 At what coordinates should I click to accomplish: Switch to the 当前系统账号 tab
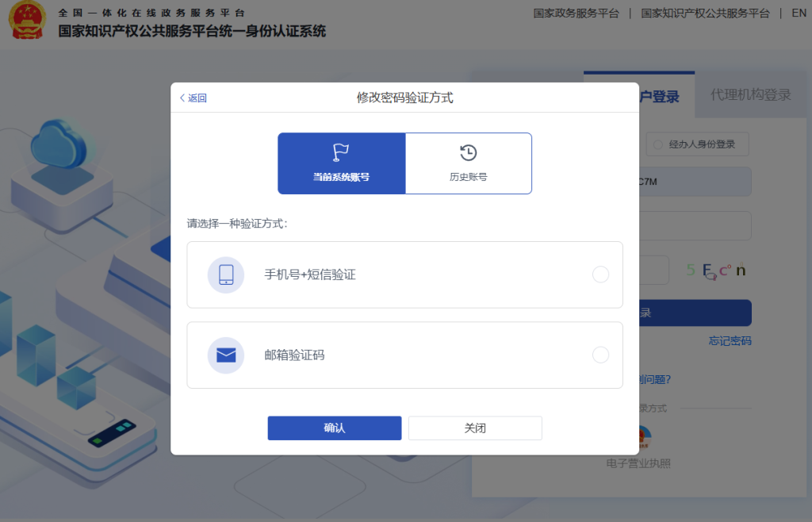click(341, 163)
